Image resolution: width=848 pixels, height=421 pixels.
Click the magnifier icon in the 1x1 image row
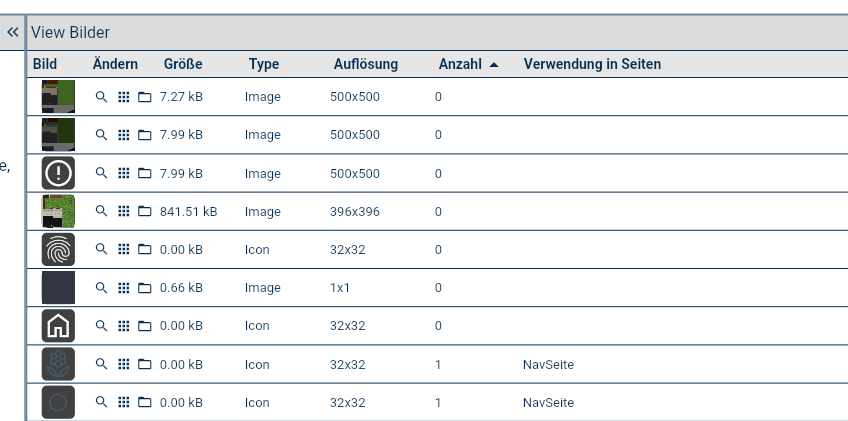click(x=101, y=287)
